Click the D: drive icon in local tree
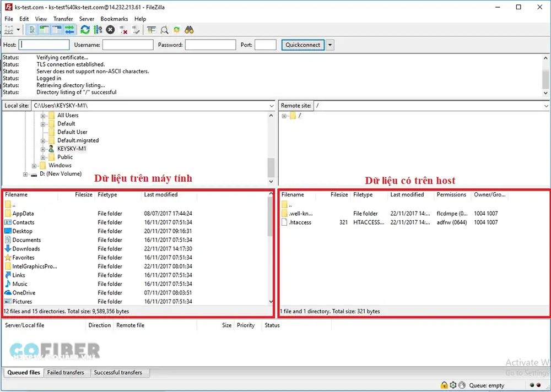Viewport: 551px width, 392px height. click(34, 174)
